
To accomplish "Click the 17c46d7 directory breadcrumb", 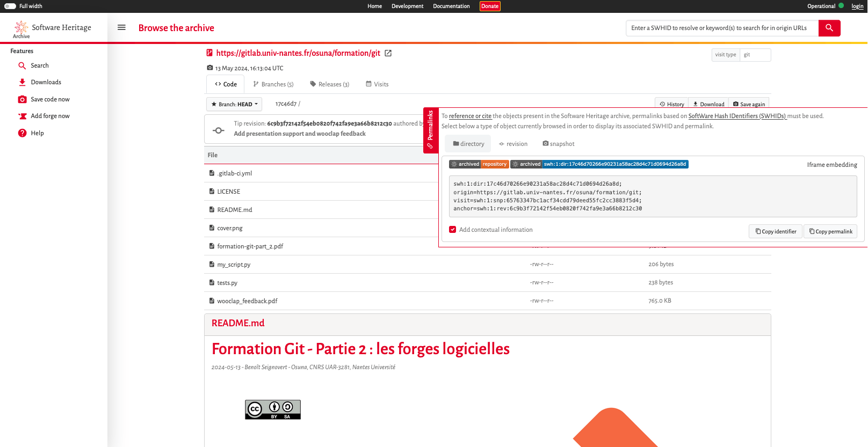I will (x=286, y=104).
